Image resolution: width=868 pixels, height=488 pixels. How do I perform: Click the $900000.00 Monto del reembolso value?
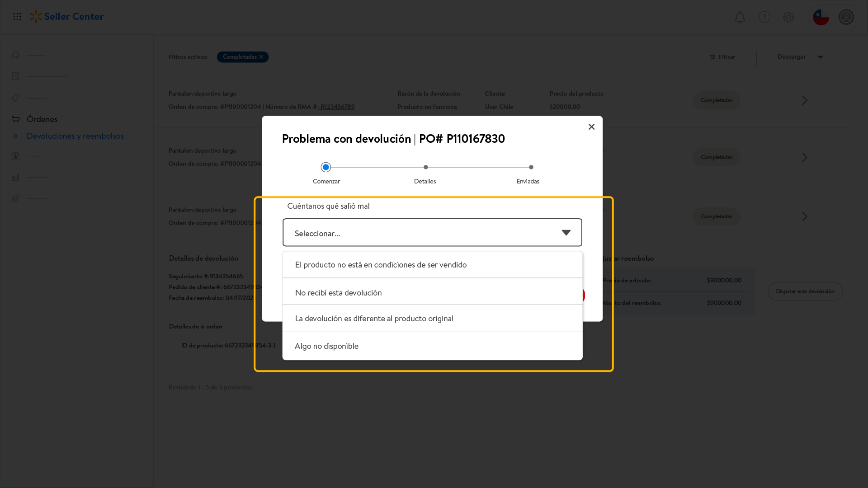tap(724, 303)
